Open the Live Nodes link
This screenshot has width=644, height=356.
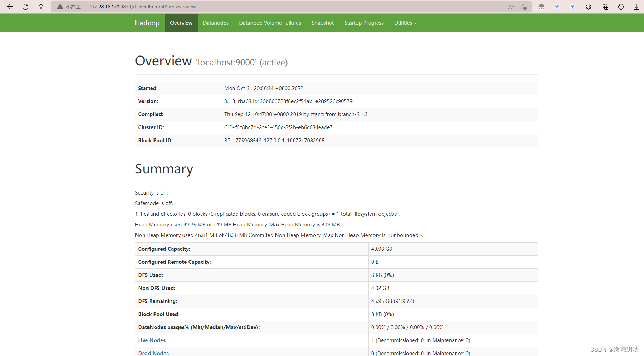coord(152,340)
